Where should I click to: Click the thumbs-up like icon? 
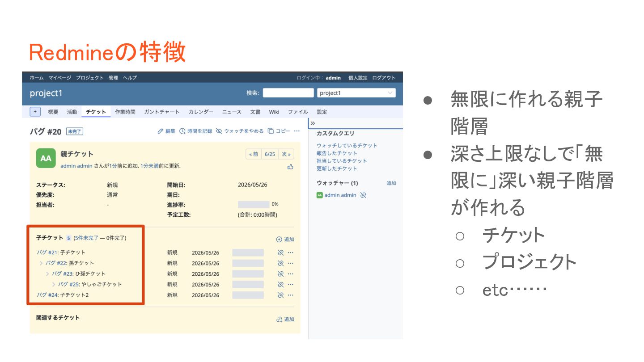pos(291,167)
